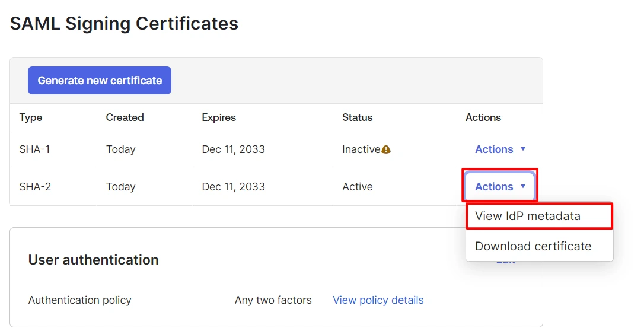Click the Inactive warning icon on SHA-1
The width and height of the screenshot is (644, 331).
[386, 149]
